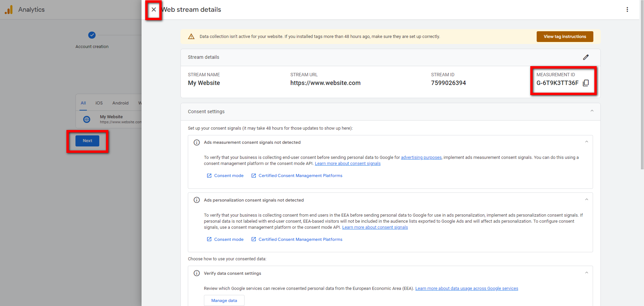Open the three-dot overflow menu

pos(628,9)
